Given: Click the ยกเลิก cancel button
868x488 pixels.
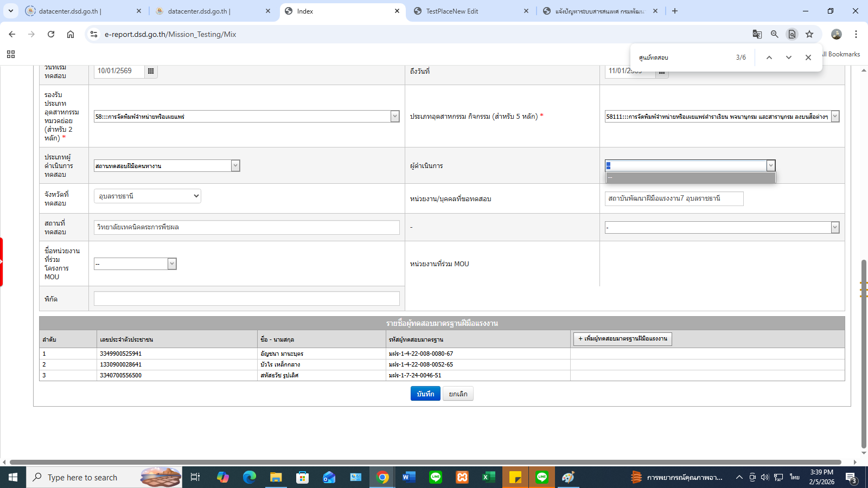Looking at the screenshot, I should [x=458, y=394].
